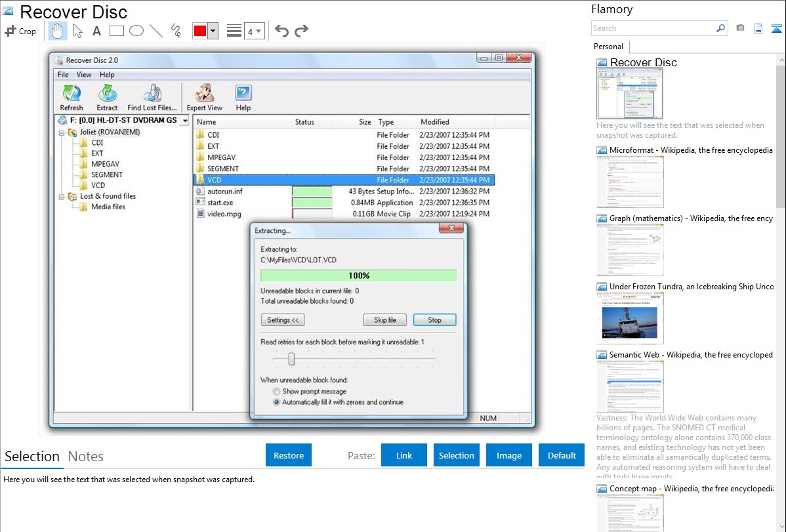Click the Settings << button
Image resolution: width=786 pixels, height=532 pixels.
point(283,320)
